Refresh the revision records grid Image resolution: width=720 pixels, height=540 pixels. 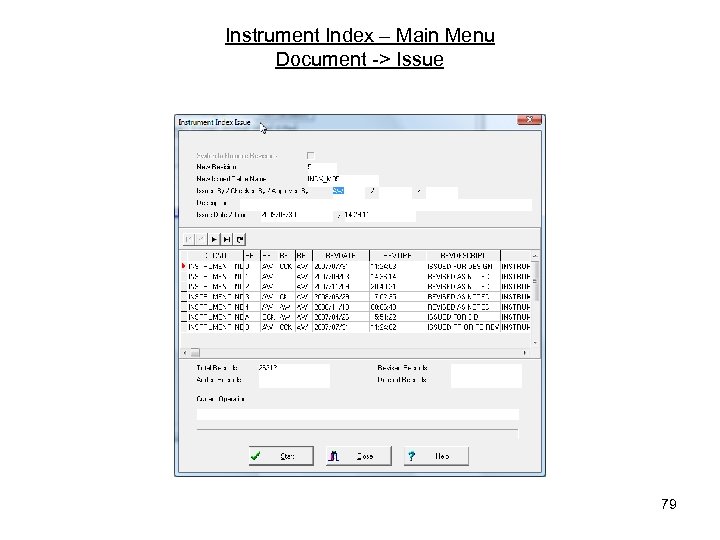click(x=240, y=239)
